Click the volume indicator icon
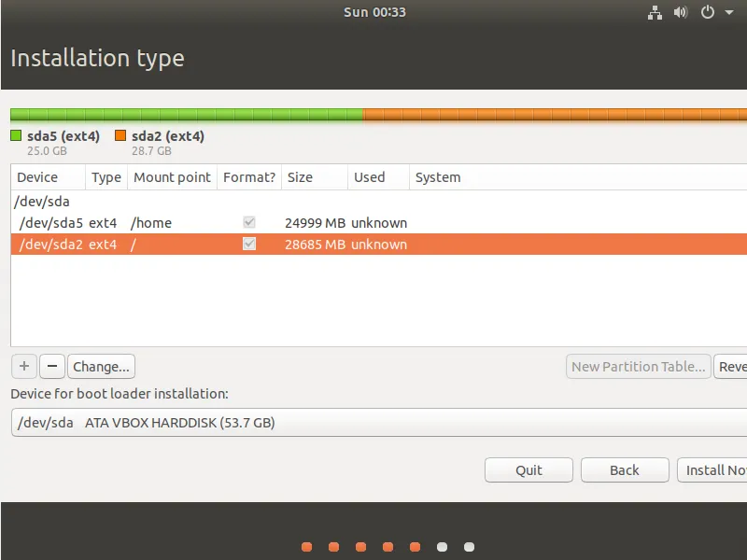This screenshot has height=560, width=747. point(681,12)
